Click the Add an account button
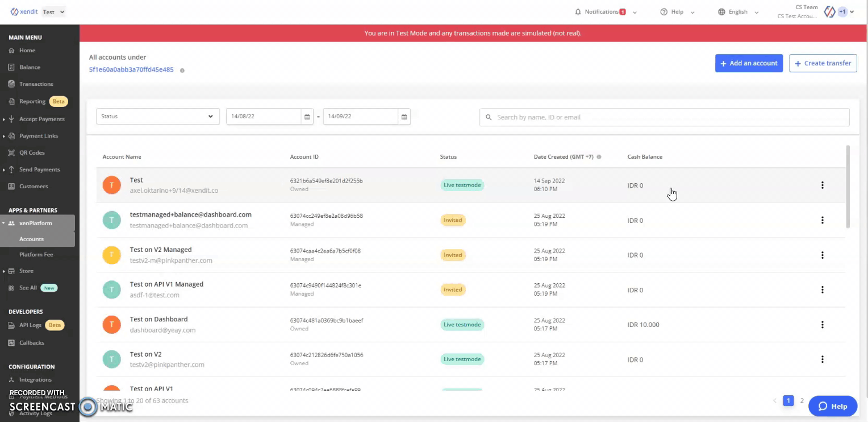Viewport: 868px width, 422px height. pyautogui.click(x=749, y=63)
